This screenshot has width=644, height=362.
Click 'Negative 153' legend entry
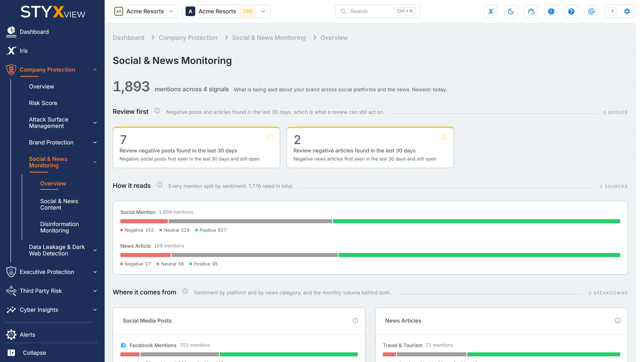137,230
